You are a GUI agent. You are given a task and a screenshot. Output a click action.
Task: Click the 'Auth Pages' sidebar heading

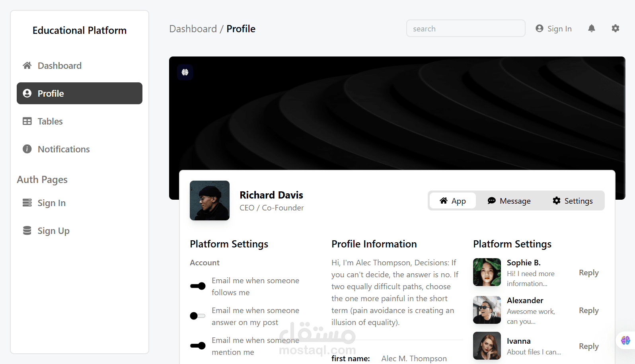42,180
